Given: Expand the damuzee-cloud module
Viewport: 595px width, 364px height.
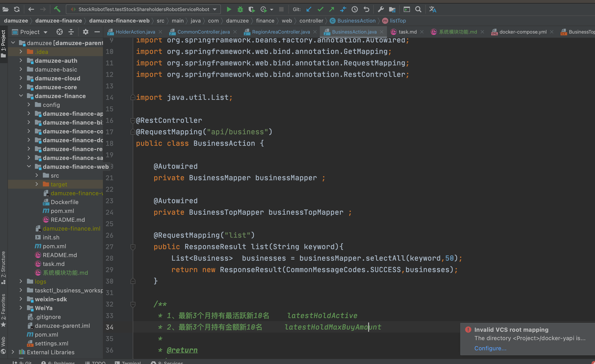Looking at the screenshot, I should coord(21,78).
